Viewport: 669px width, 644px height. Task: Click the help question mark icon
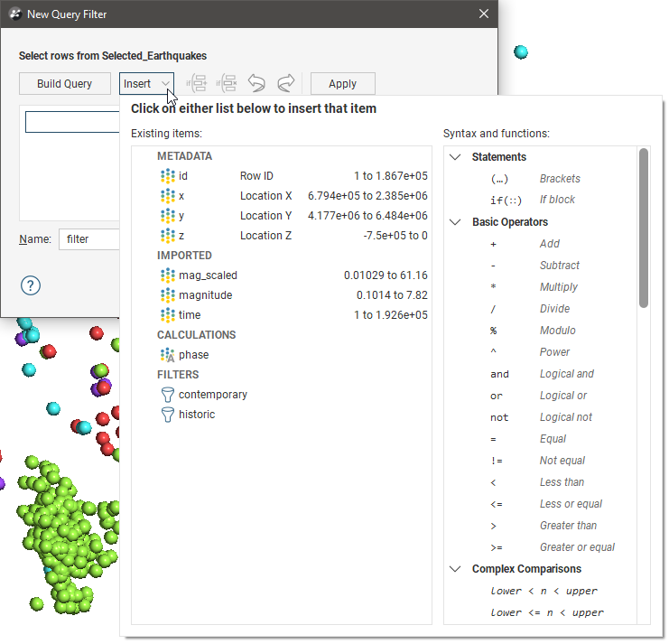point(31,285)
